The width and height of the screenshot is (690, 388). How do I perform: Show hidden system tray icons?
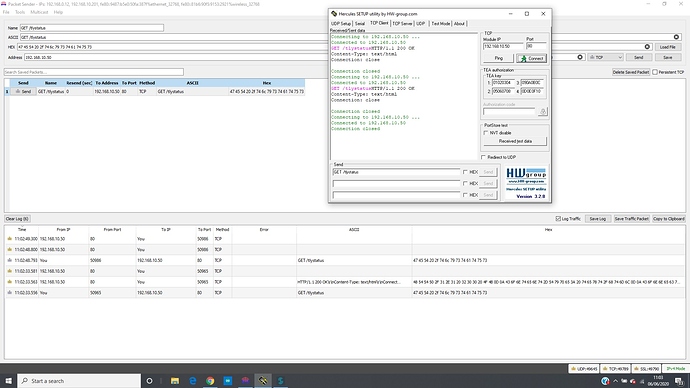[x=615, y=381]
